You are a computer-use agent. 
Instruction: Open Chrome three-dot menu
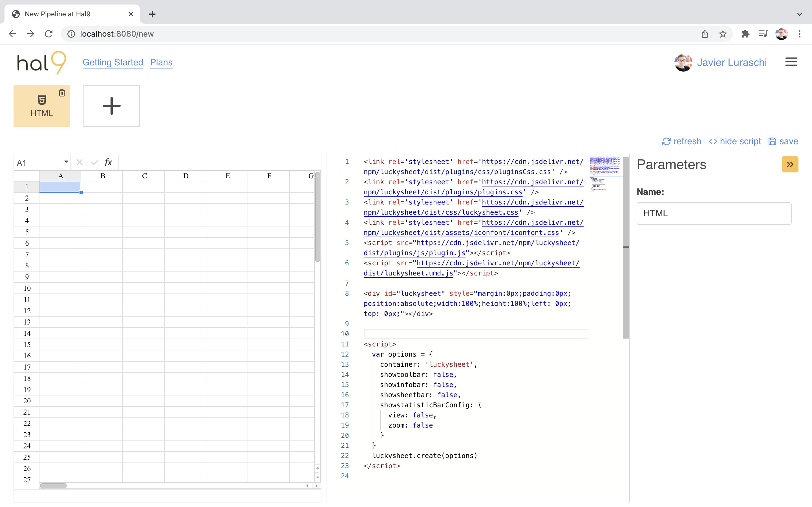[800, 34]
